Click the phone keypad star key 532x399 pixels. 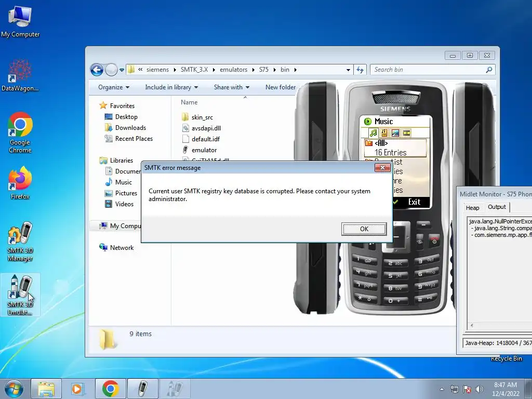[x=364, y=298]
